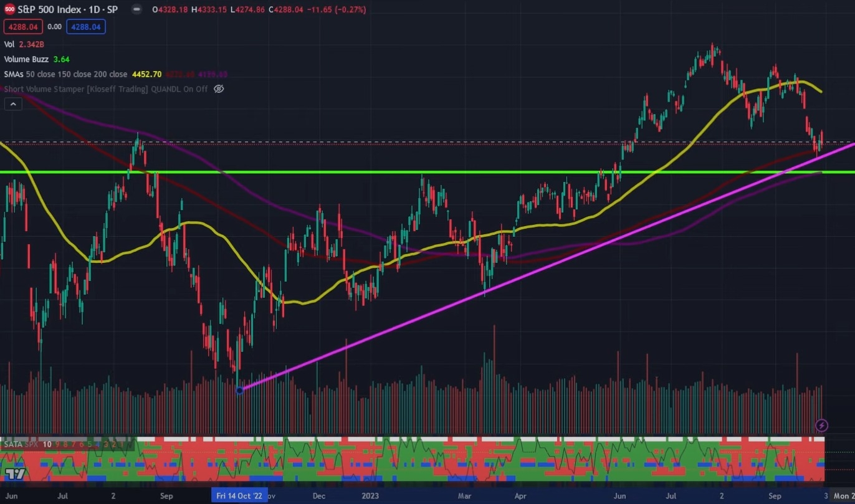
Task: Click the magenta trendline anchor point
Action: coord(240,390)
